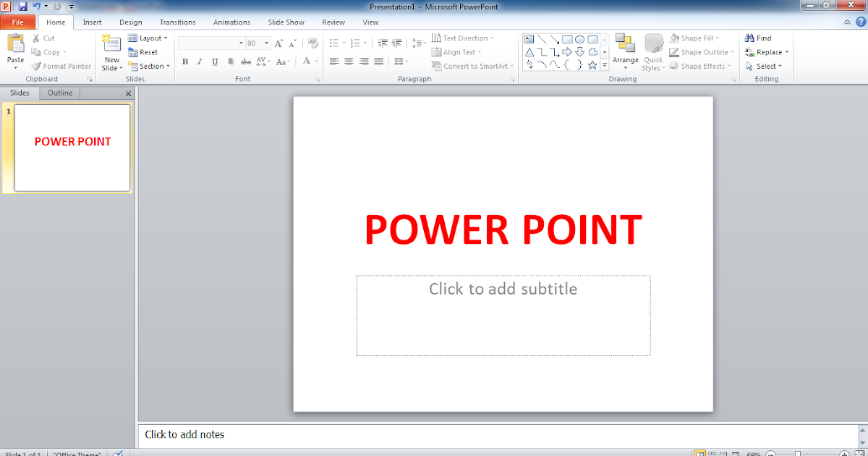Image resolution: width=868 pixels, height=456 pixels.
Task: Switch to the Transitions tab
Action: coord(177,22)
